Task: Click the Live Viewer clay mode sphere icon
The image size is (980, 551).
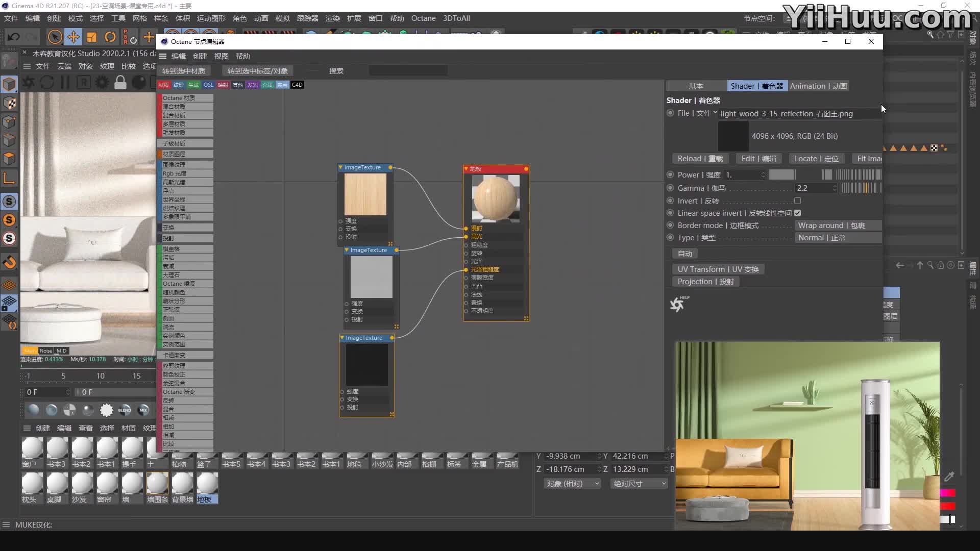Action: click(139, 82)
